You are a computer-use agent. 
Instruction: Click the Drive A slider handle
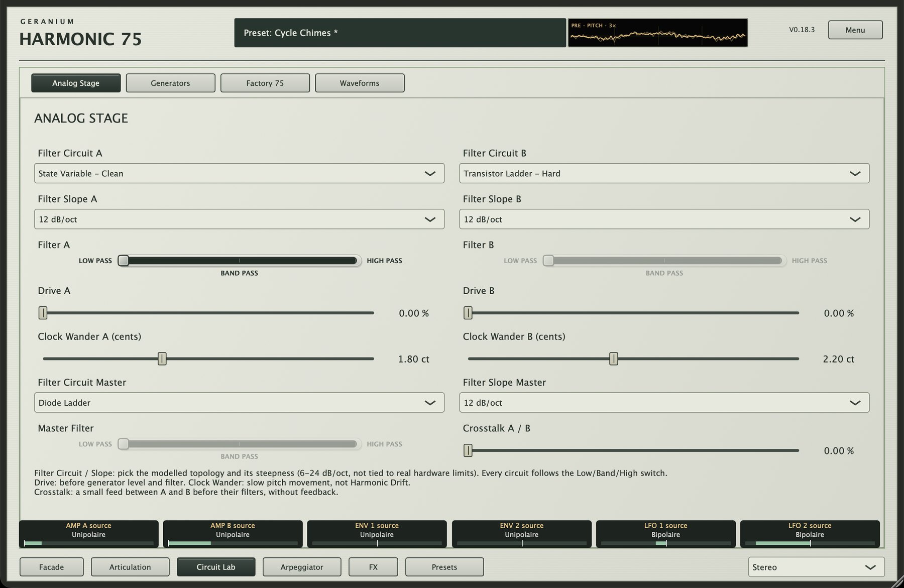coord(43,313)
